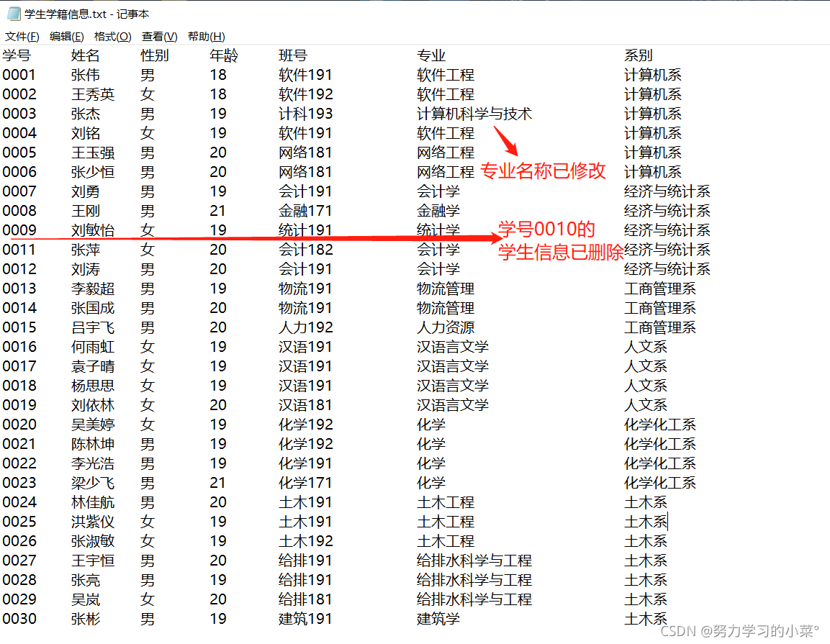Open the 查看(V) menu
The image size is (830, 644).
(x=159, y=37)
